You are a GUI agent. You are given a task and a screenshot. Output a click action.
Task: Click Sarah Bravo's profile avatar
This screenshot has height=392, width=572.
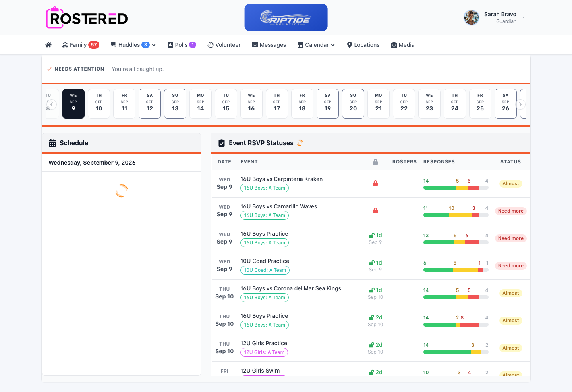[x=472, y=17]
